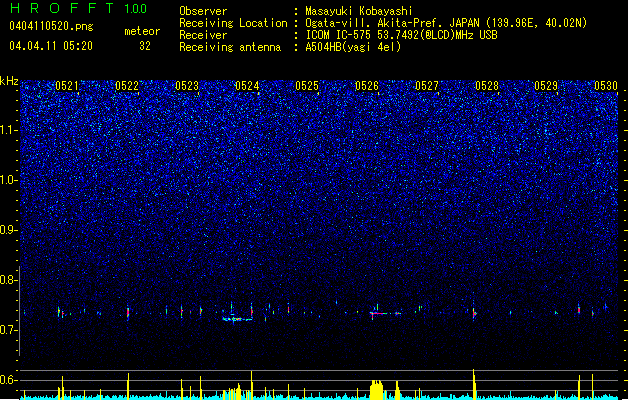Image resolution: width=629 pixels, height=400 pixels.
Task: Click the HROFFT 1.0.0 title text
Action: click(78, 8)
